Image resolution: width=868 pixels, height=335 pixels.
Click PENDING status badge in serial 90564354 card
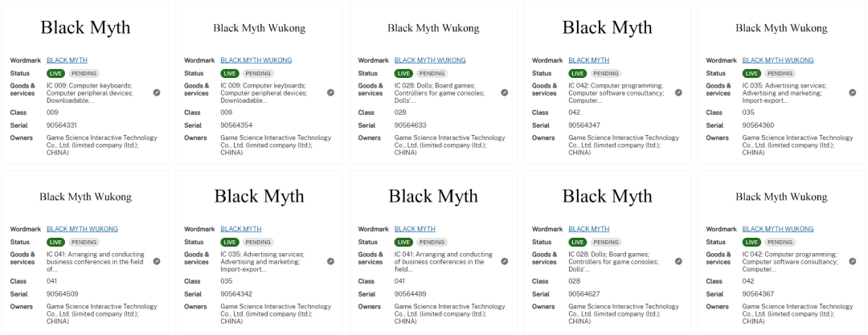(258, 73)
